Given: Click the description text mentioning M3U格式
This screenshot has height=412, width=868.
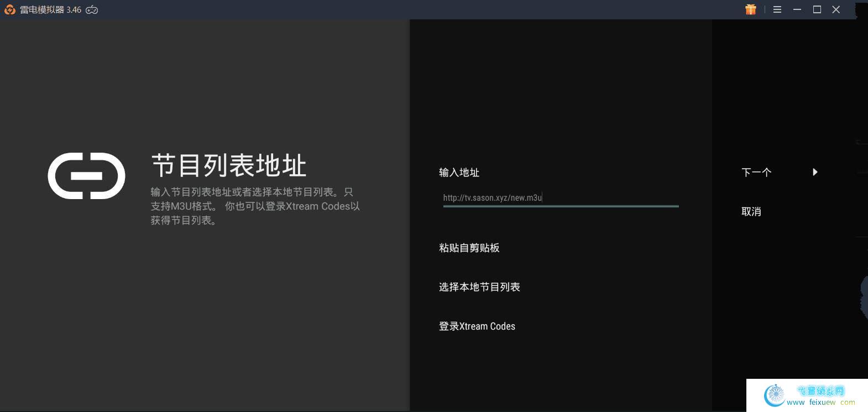Looking at the screenshot, I should click(255, 206).
